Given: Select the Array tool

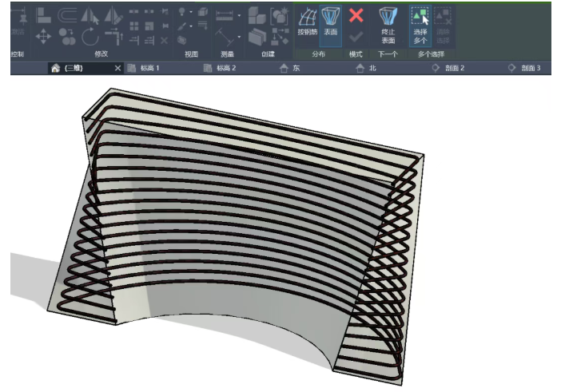Looking at the screenshot, I should pyautogui.click(x=134, y=26).
